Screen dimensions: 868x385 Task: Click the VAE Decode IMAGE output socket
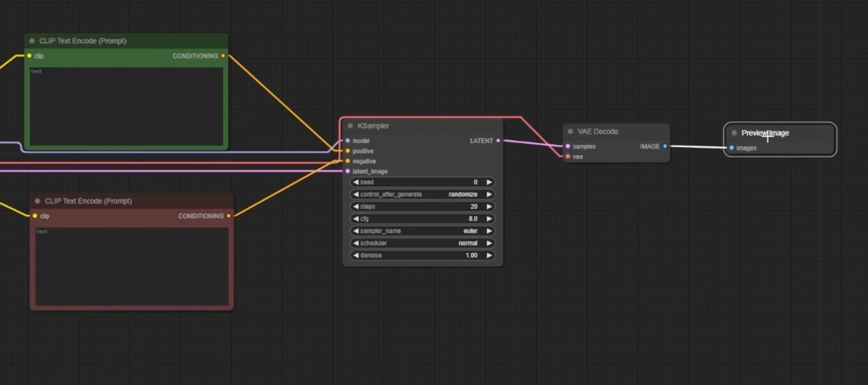(x=665, y=146)
